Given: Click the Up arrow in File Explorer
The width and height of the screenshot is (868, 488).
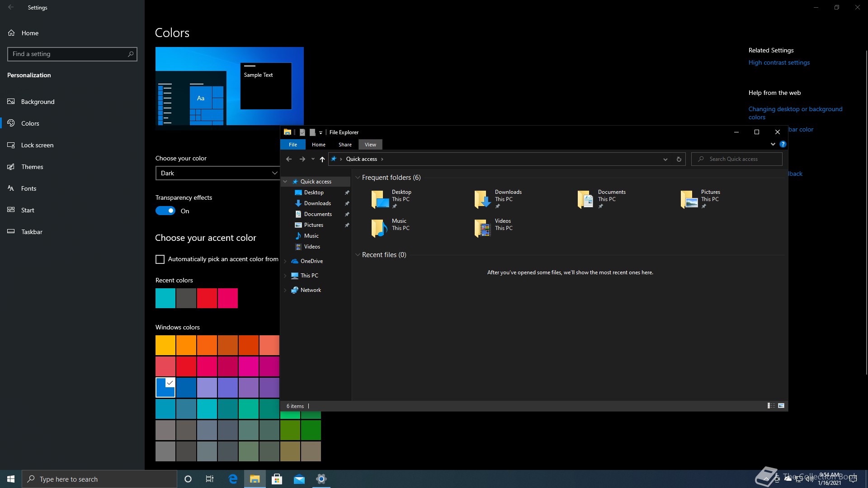Looking at the screenshot, I should click(x=322, y=159).
